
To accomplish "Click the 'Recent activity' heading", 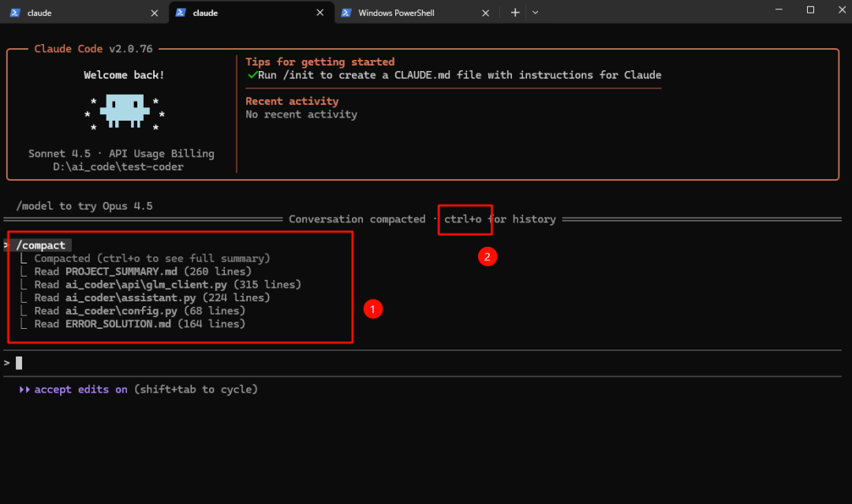I will pos(292,101).
